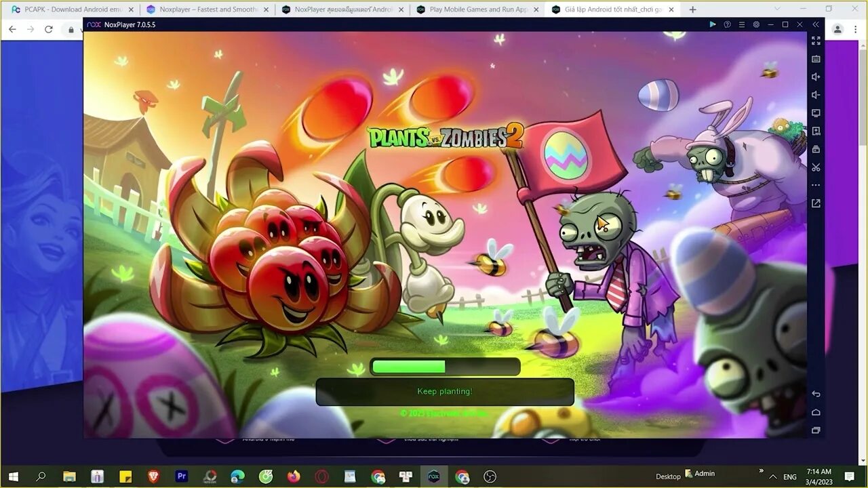Open the NoxPlayer Play Store shortcut icon
This screenshot has width=868, height=488.
click(x=713, y=24)
